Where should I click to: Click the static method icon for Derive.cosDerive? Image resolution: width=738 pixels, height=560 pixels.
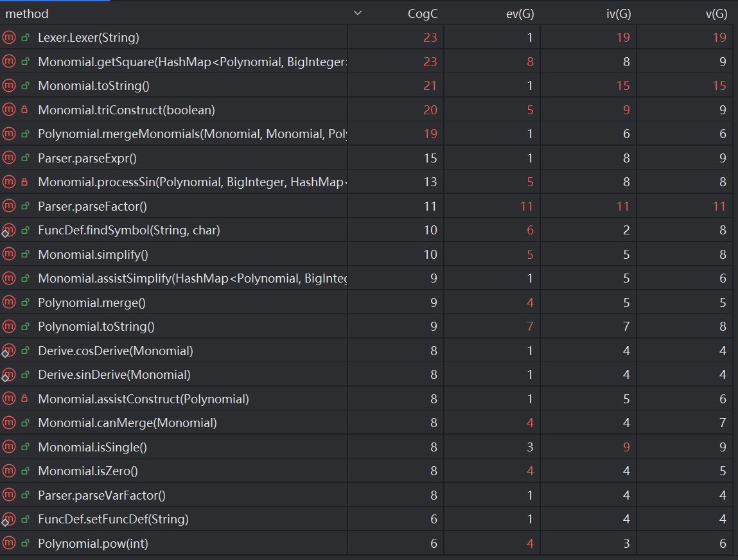pyautogui.click(x=8, y=351)
